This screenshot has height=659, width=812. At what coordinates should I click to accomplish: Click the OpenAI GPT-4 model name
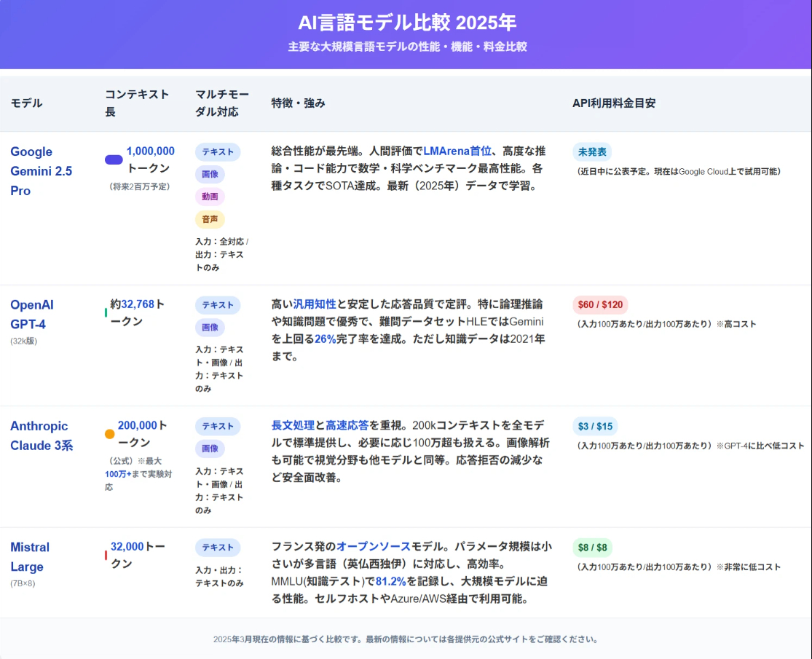point(31,315)
